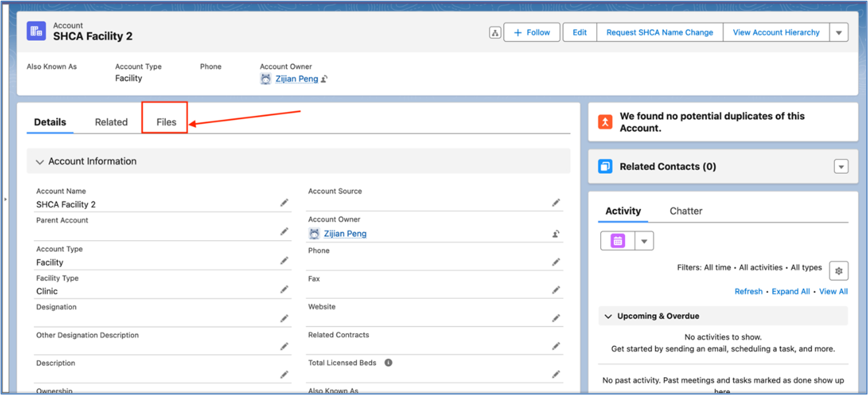Edit Phone field pencil icon
This screenshot has width=868, height=395.
[x=556, y=262]
